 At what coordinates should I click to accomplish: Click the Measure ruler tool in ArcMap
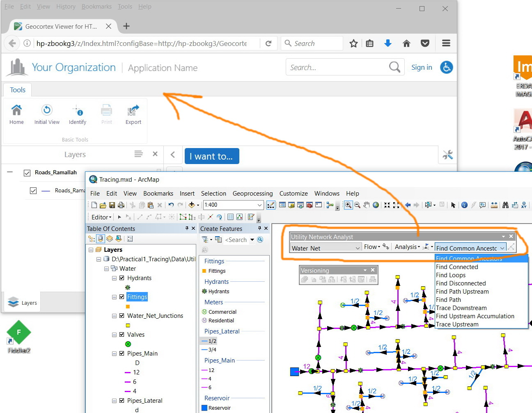click(x=494, y=205)
